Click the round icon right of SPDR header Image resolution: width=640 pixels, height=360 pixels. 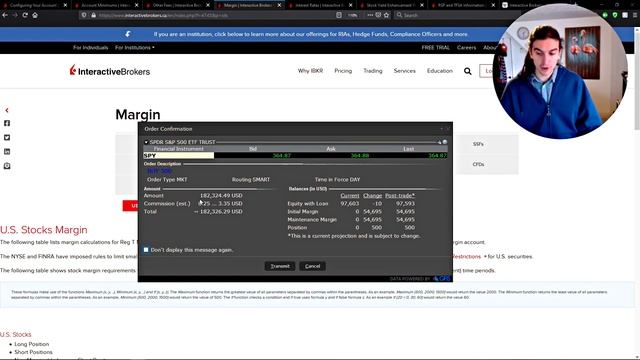[445, 142]
